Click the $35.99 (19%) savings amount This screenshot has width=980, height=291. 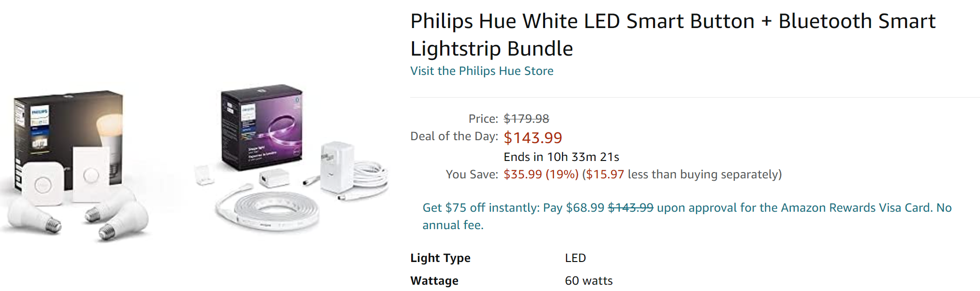point(541,175)
